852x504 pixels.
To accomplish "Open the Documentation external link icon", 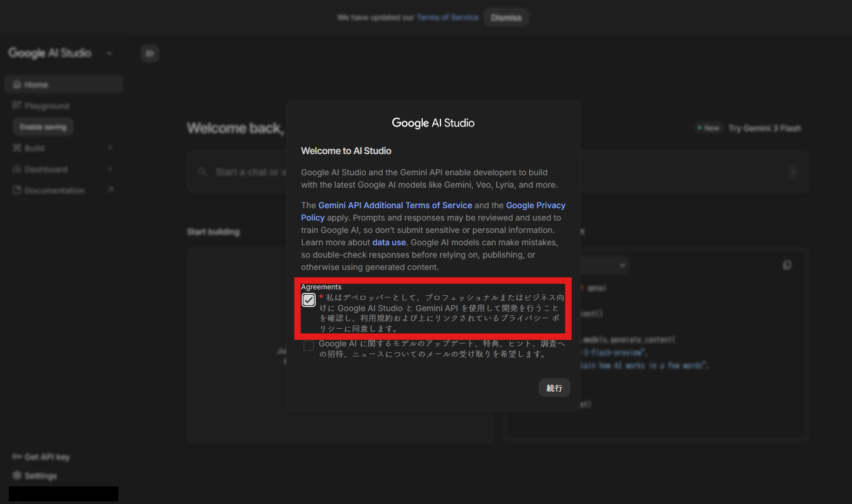I will click(x=111, y=190).
